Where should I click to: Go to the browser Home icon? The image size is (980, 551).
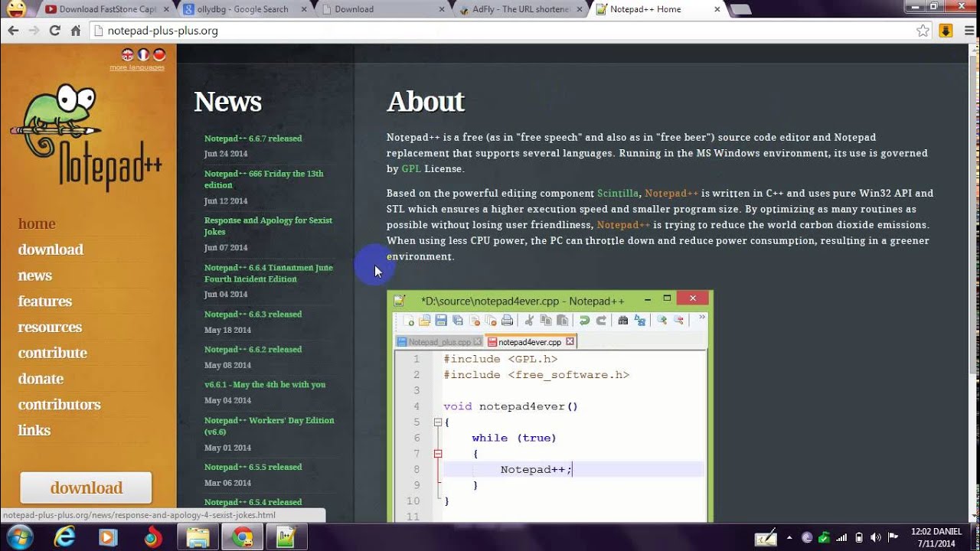[x=75, y=31]
